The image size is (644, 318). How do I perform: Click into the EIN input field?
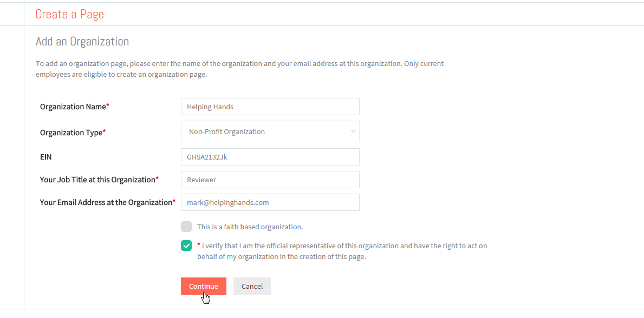270,157
